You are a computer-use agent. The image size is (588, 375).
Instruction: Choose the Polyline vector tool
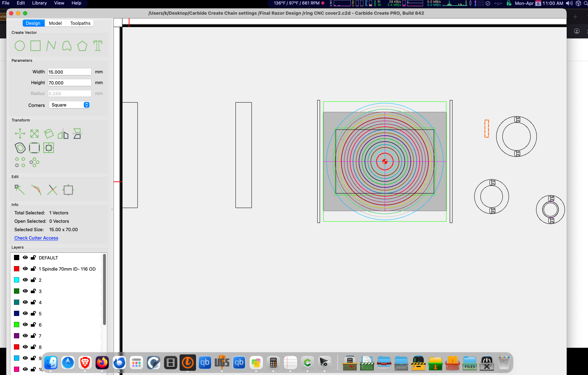(51, 46)
